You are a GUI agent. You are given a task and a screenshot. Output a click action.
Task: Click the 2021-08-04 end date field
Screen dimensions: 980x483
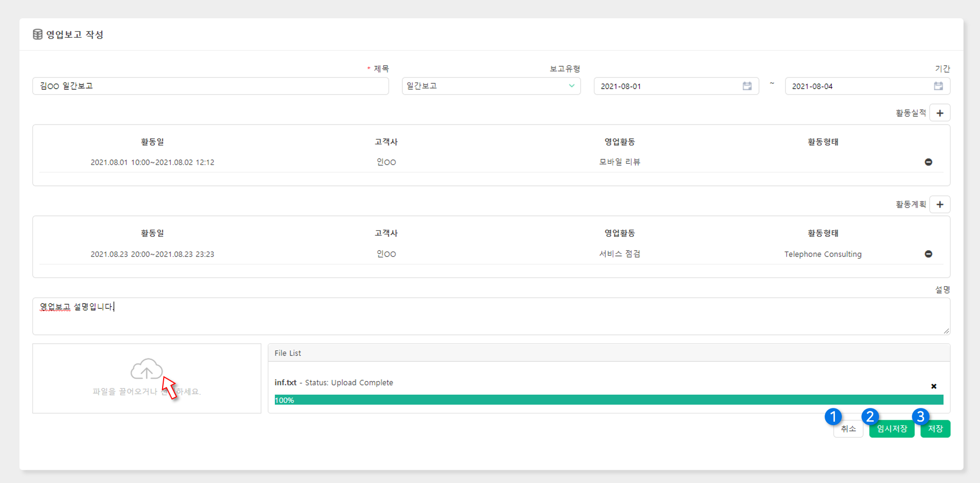pos(857,86)
